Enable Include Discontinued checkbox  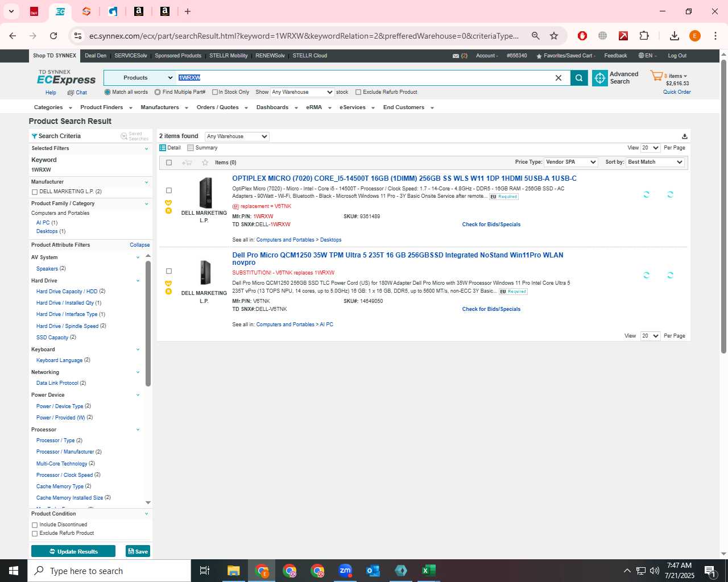[x=35, y=525]
